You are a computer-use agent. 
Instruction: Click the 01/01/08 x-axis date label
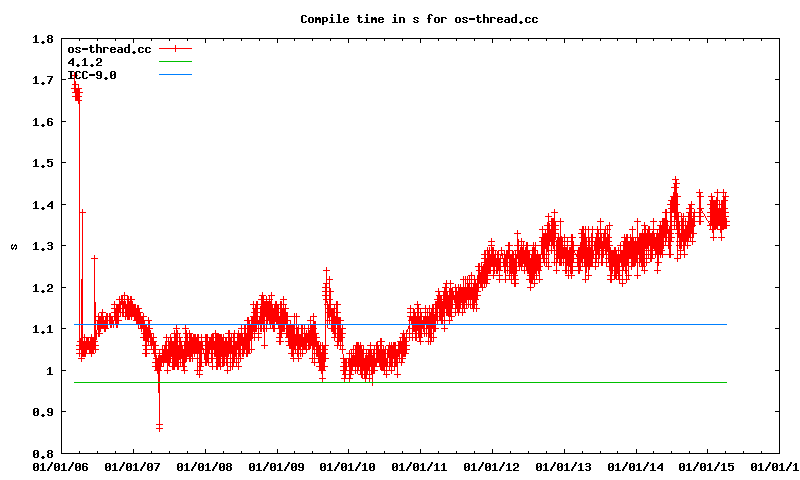pos(204,466)
